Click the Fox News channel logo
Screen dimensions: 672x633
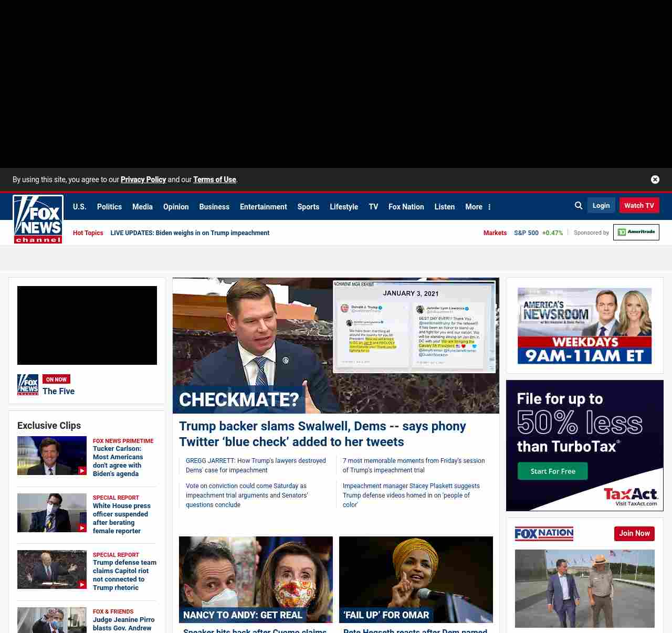coord(38,219)
